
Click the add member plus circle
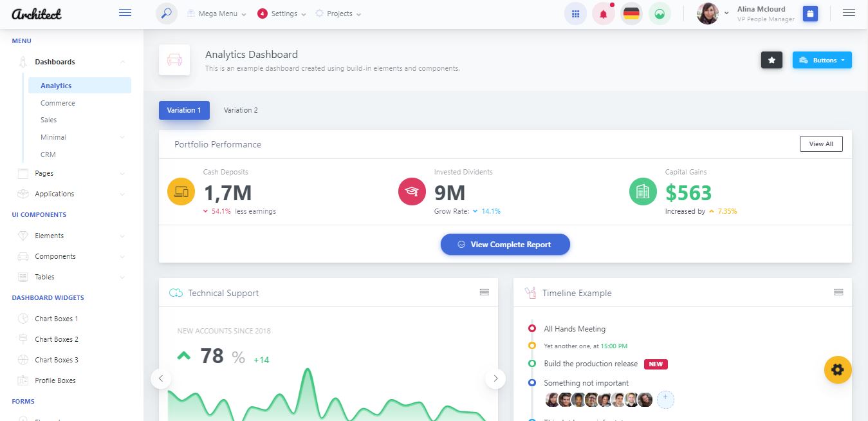[x=665, y=400]
